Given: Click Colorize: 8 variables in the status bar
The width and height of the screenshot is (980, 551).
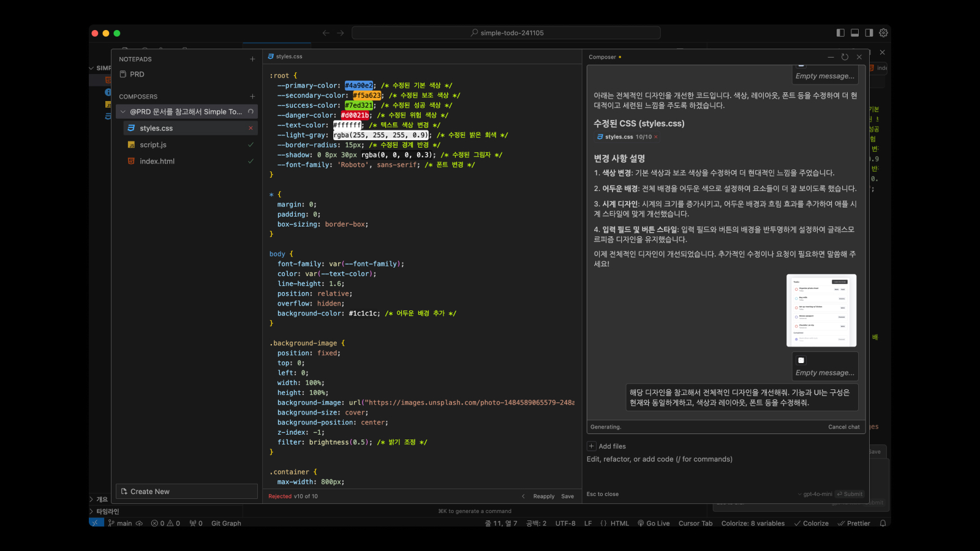Looking at the screenshot, I should pos(753,523).
